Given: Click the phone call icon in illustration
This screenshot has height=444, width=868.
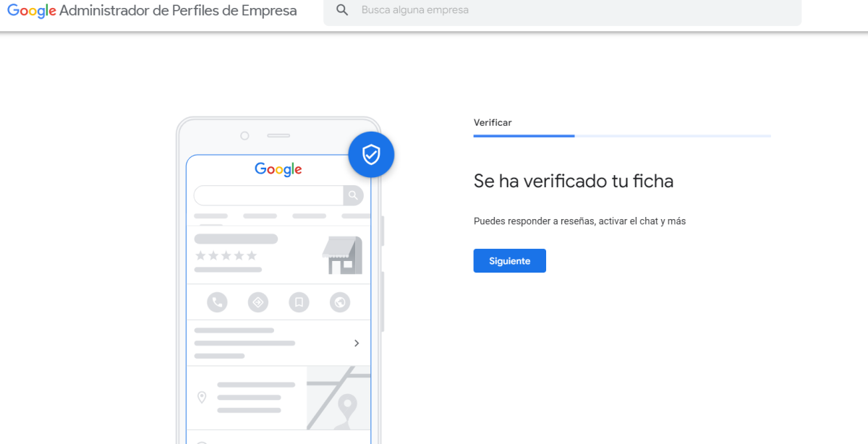Looking at the screenshot, I should 217,302.
